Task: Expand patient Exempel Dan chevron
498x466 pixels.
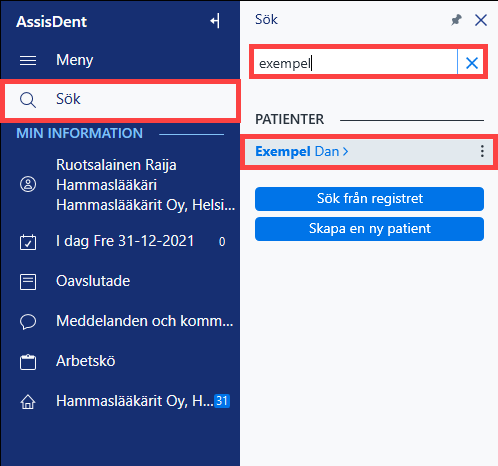Action: pos(346,152)
